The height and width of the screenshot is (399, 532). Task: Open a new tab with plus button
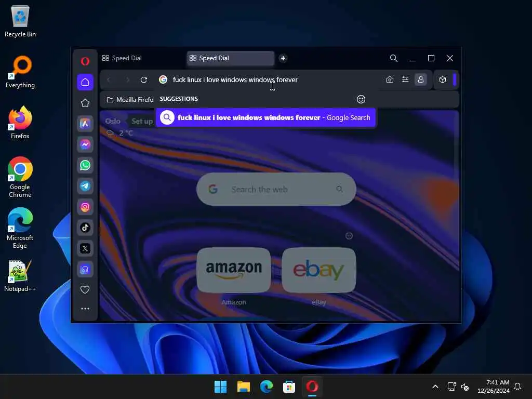pyautogui.click(x=283, y=58)
